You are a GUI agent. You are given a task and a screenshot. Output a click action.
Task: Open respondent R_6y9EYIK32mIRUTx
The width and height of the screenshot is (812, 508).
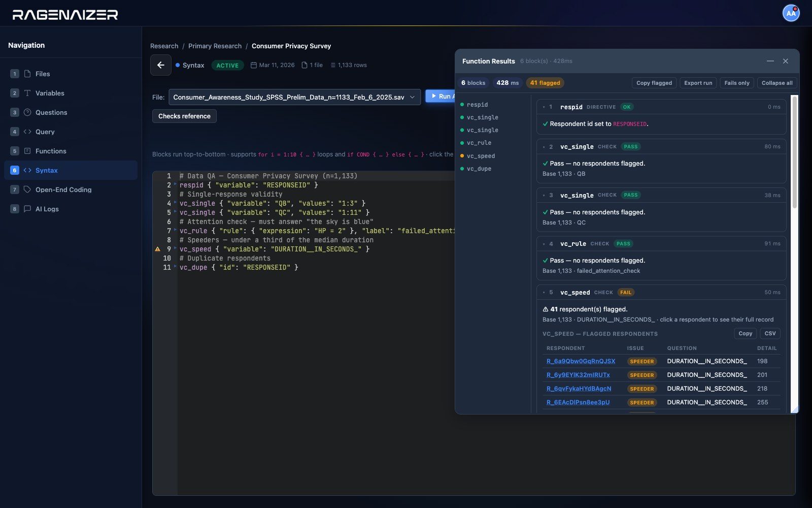point(578,375)
